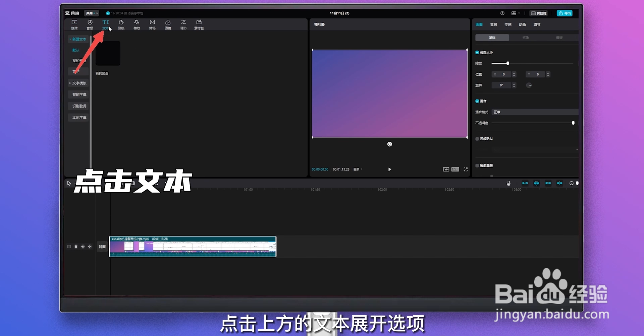Screen dimensions: 644x336
Task: Click the 我的预设 preset thumbnail
Action: 108,53
